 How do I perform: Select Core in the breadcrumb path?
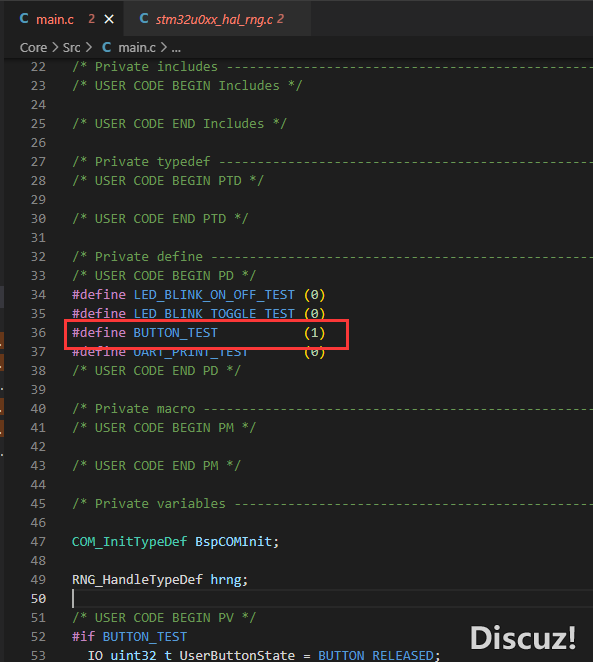click(x=33, y=48)
